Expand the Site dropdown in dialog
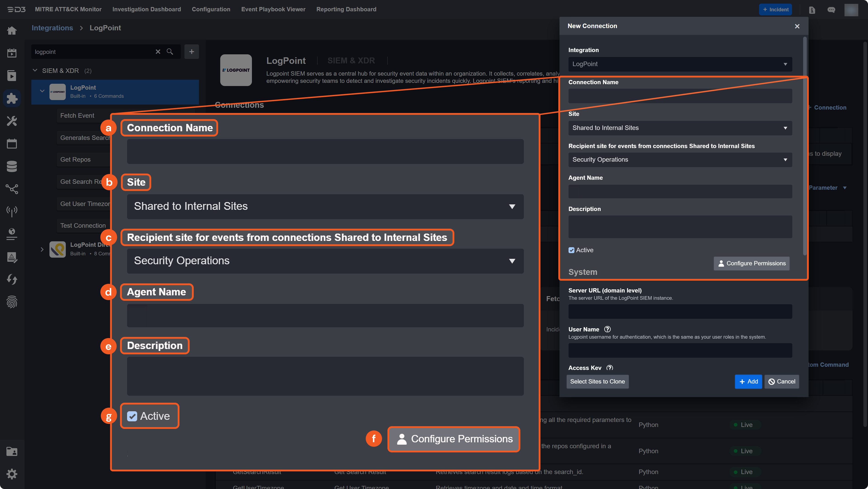 pos(680,128)
